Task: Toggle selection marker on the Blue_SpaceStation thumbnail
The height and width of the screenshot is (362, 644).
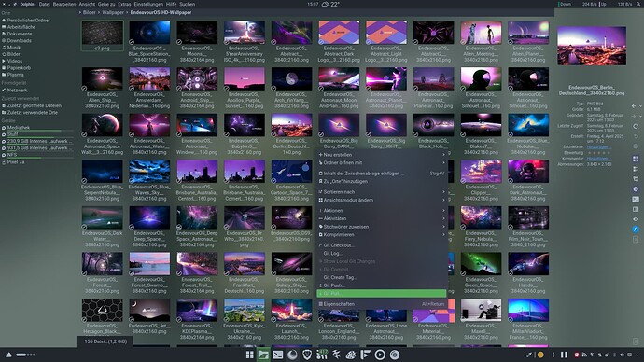Action: tap(132, 42)
